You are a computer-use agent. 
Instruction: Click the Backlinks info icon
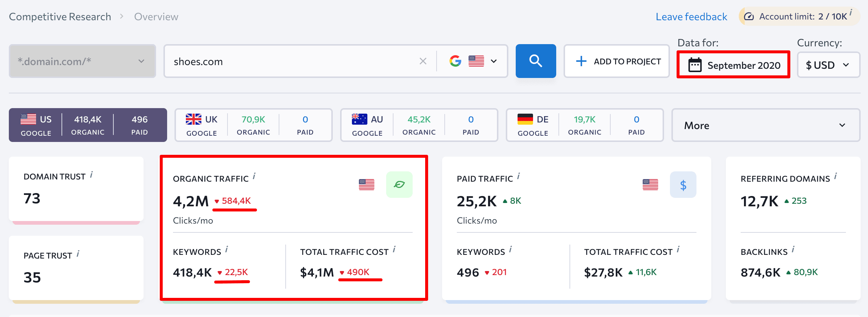click(793, 249)
